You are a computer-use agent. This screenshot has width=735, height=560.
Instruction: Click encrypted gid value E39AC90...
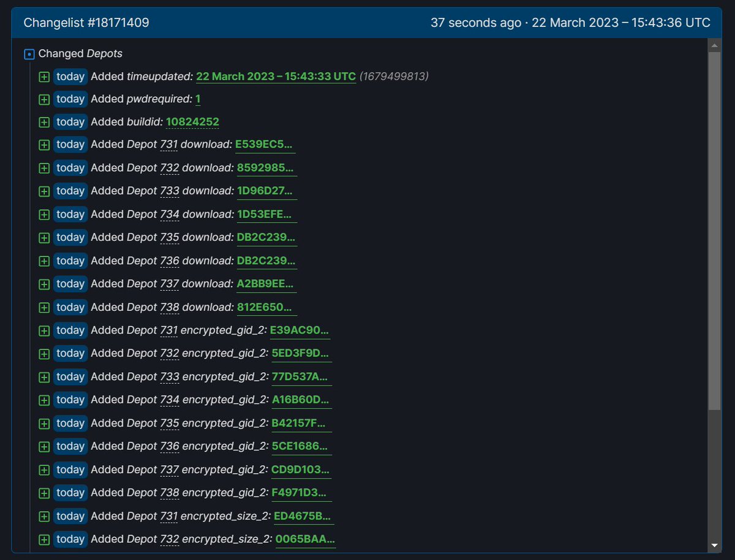[300, 331]
